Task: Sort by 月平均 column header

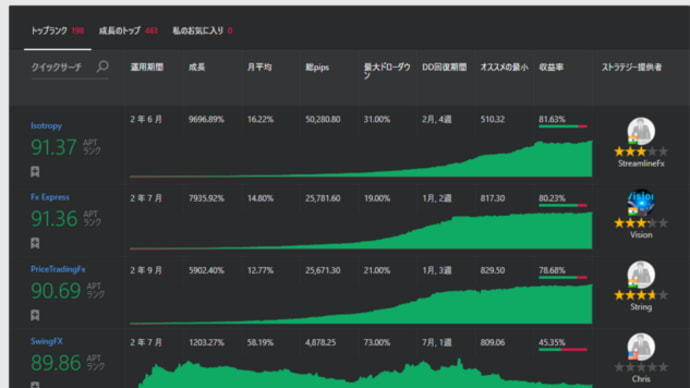Action: click(x=259, y=67)
